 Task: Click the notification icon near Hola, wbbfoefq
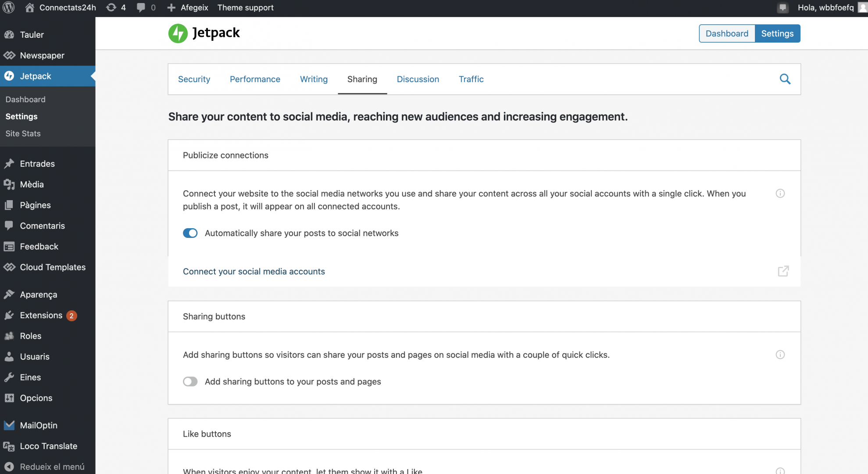tap(783, 7)
